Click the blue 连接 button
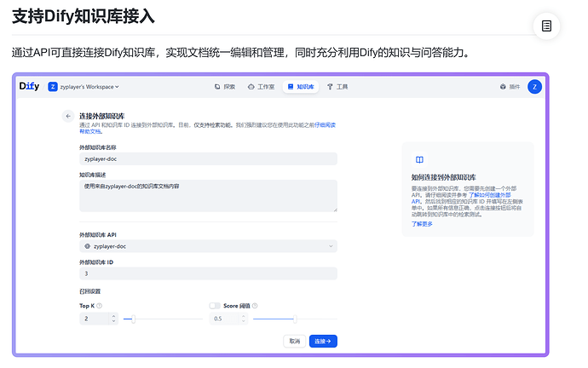Image resolution: width=588 pixels, height=368 pixels. click(x=323, y=341)
